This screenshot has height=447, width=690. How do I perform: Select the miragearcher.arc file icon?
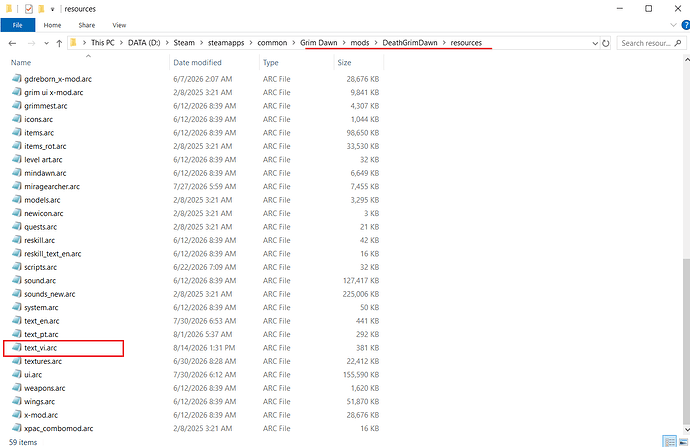pos(17,186)
